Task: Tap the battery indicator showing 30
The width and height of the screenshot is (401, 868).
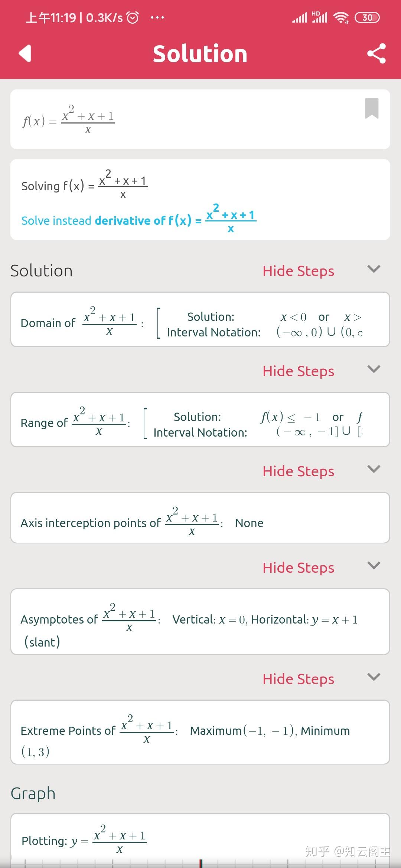Action: [x=367, y=17]
